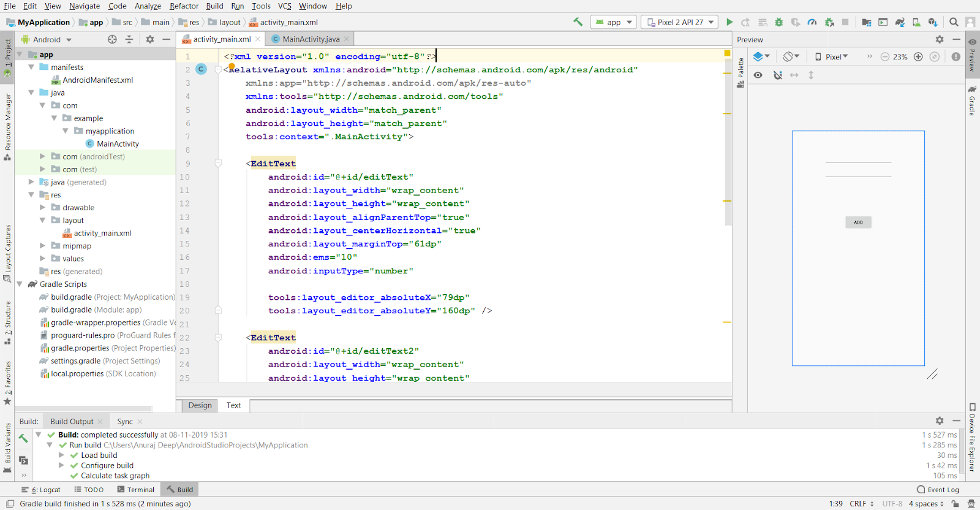The height and width of the screenshot is (510, 980).
Task: Click the Search Everywhere magnifier icon
Action: click(954, 22)
